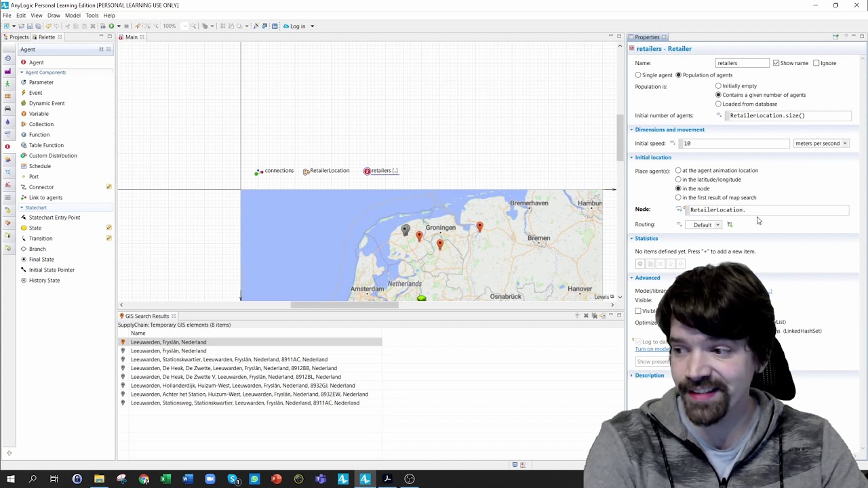The height and width of the screenshot is (488, 868).
Task: Select the State palette element
Action: [x=35, y=228]
